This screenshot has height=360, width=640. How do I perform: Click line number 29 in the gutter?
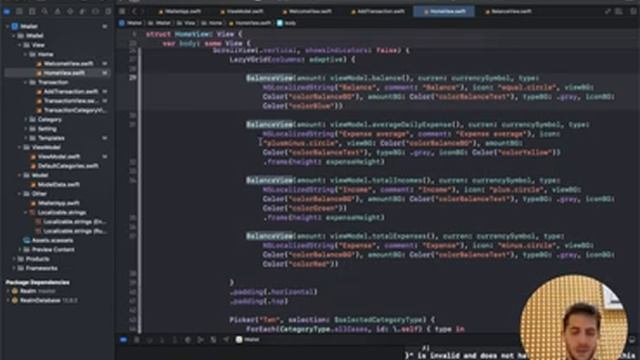(x=133, y=78)
